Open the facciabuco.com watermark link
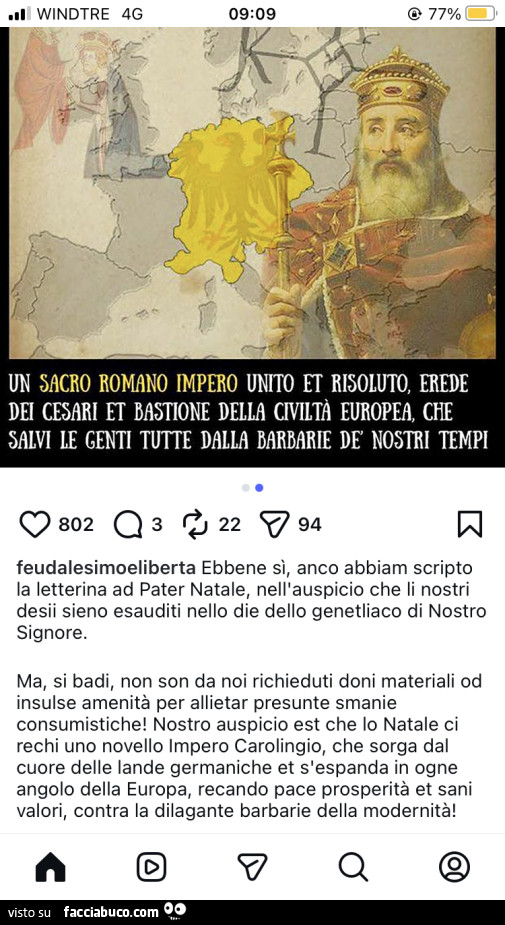Image resolution: width=505 pixels, height=925 pixels. point(111,913)
